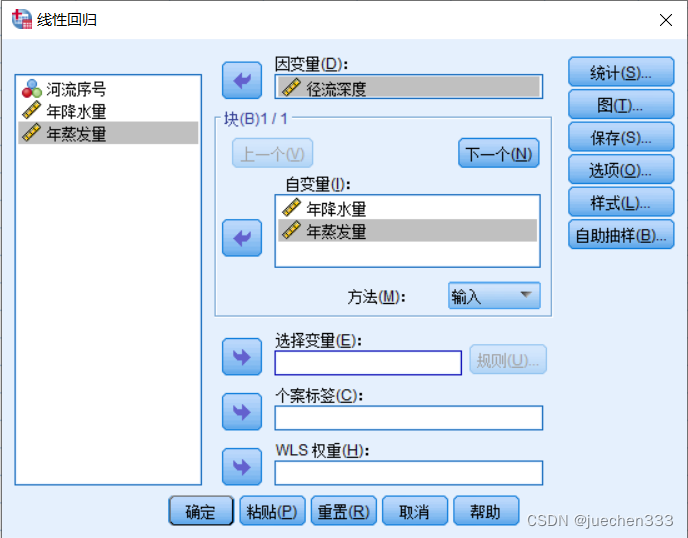Select 河流序号 in the variable list
This screenshot has width=688, height=538.
click(108, 89)
